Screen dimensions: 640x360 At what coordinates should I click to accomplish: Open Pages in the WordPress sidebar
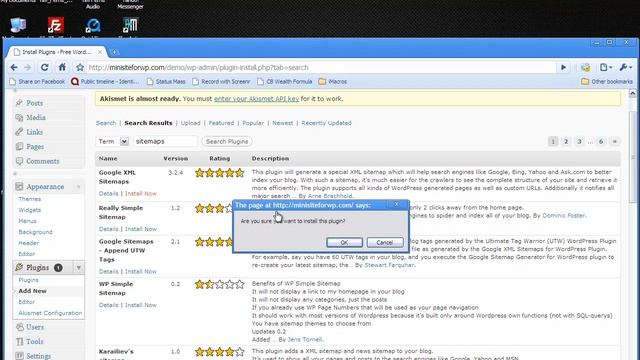tap(35, 147)
